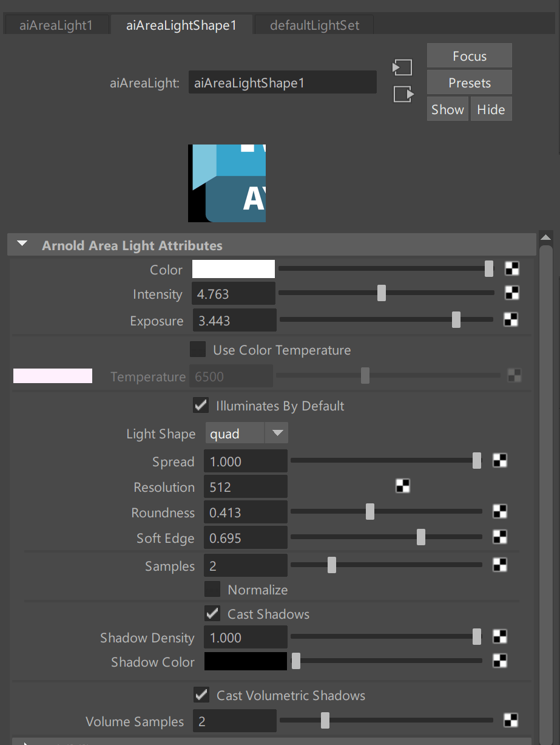The width and height of the screenshot is (560, 745).
Task: Click the map icon next to Resolution
Action: pyautogui.click(x=403, y=486)
